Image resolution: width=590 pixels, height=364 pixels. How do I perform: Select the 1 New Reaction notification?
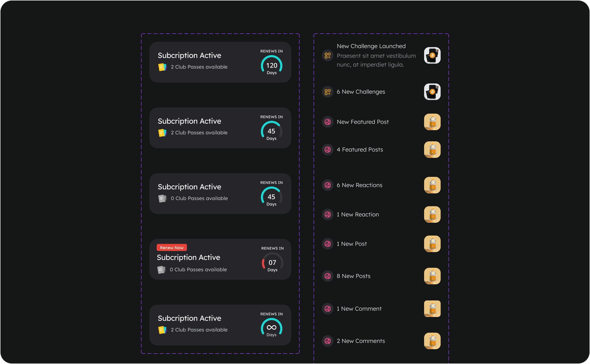[381, 214]
